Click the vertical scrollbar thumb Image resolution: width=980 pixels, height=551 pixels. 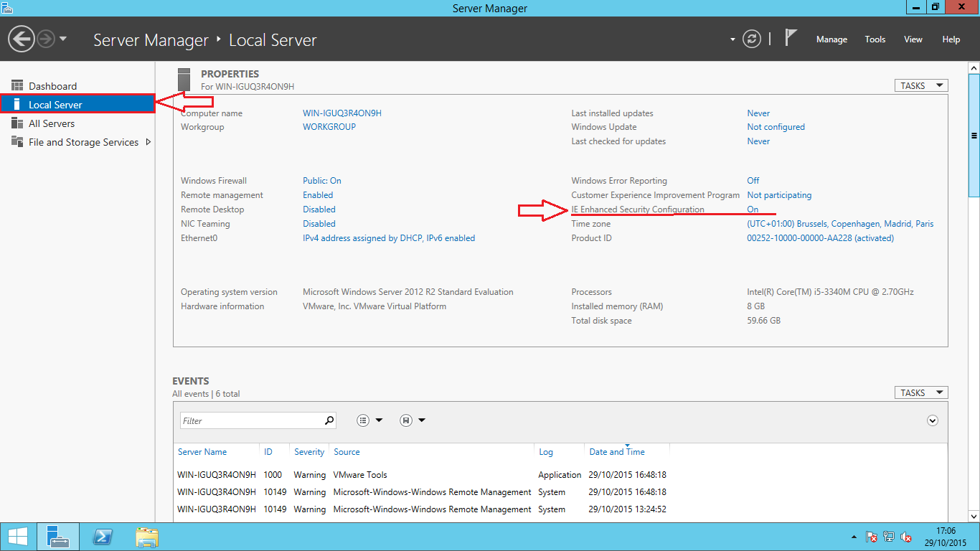(974, 135)
